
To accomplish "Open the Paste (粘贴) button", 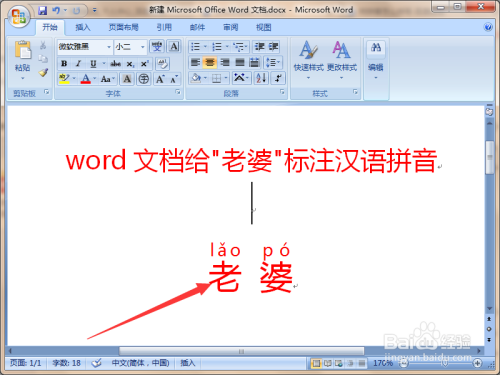I will click(x=22, y=60).
